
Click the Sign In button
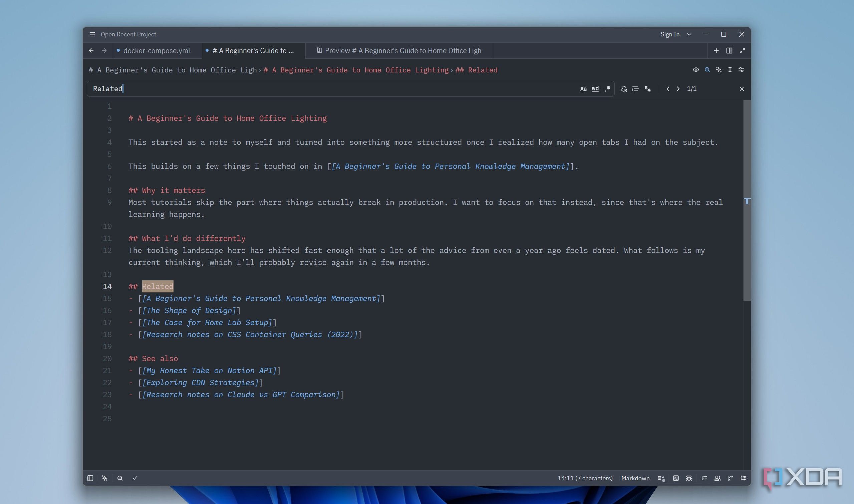click(x=670, y=34)
